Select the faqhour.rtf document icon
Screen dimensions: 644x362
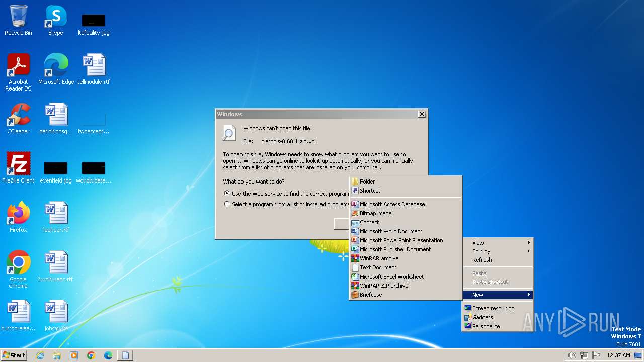56,217
